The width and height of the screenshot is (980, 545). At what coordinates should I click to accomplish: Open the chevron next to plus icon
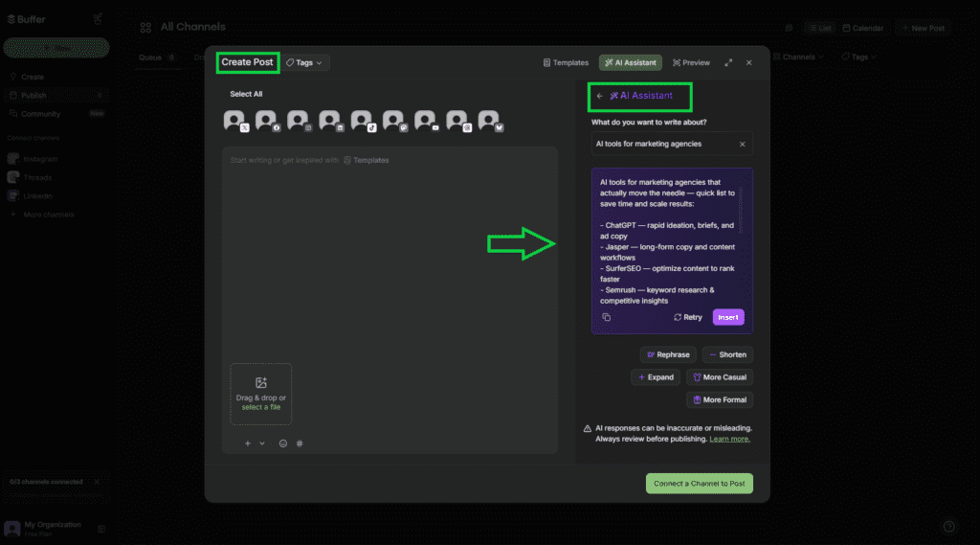[262, 443]
